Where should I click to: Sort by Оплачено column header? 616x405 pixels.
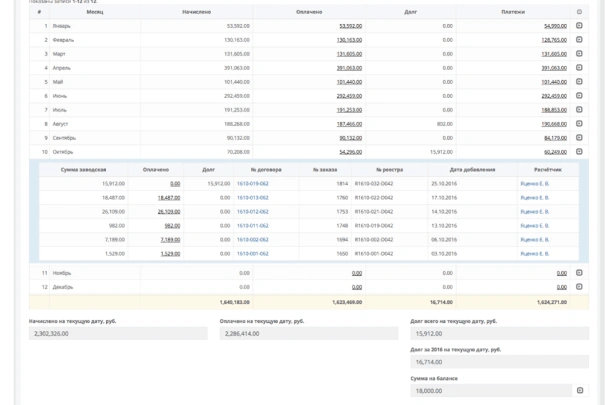(x=309, y=12)
